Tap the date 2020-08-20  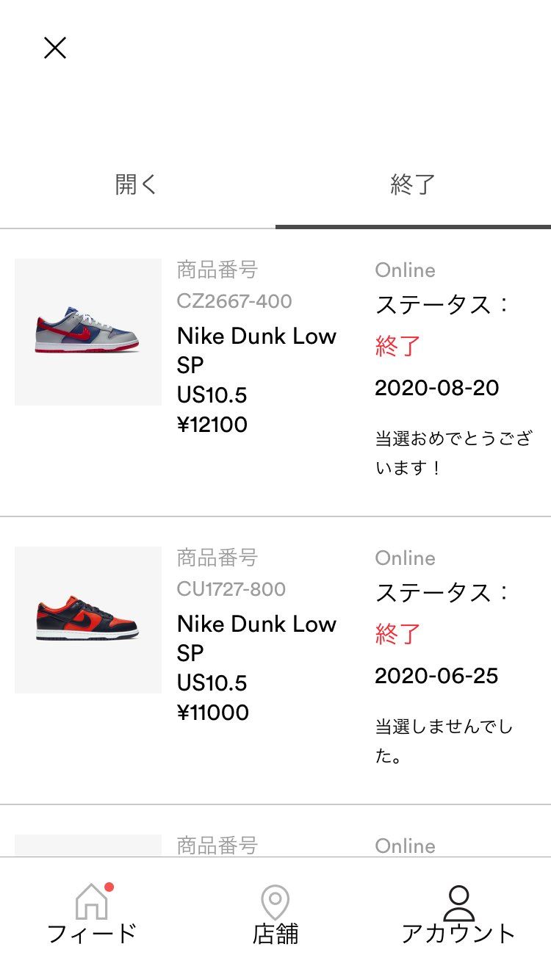[x=436, y=388]
